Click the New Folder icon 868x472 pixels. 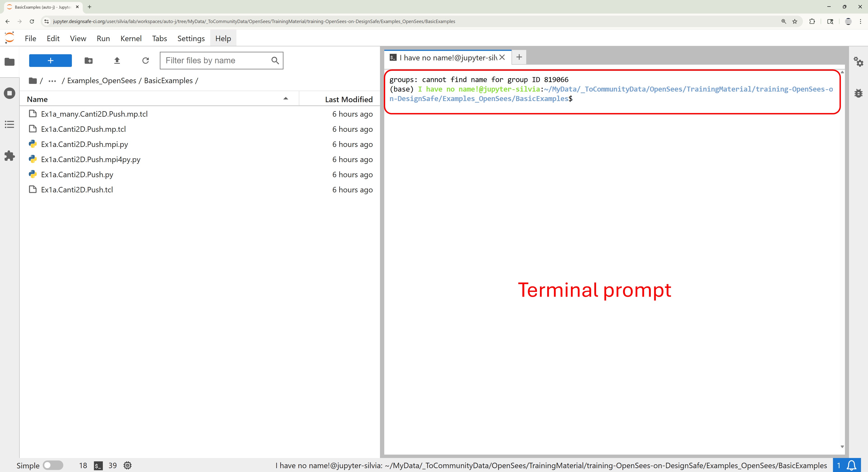pos(89,61)
